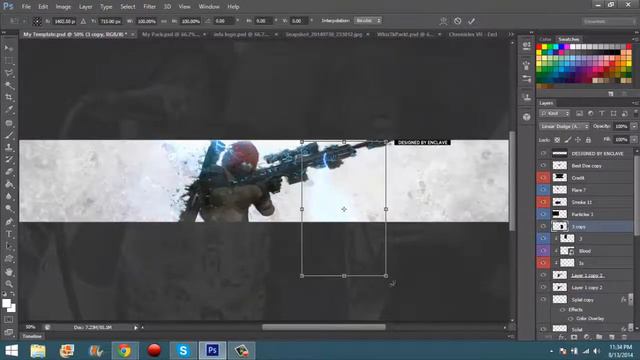
Task: Create a new group folder icon
Action: click(x=599, y=337)
